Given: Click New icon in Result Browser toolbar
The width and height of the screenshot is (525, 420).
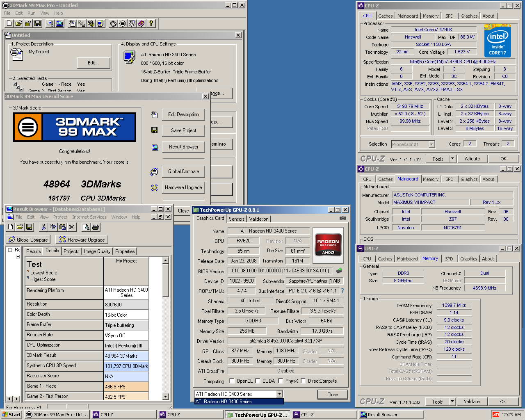Looking at the screenshot, I should point(10,227).
